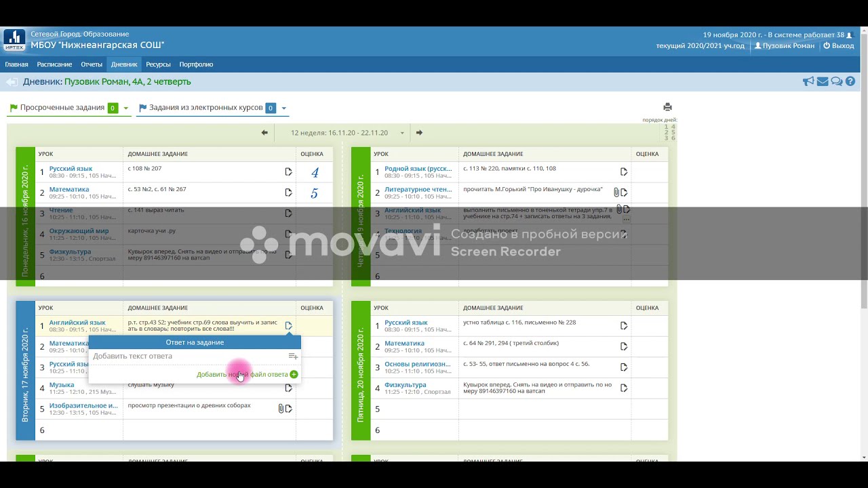Open answer icon for Friday Физкультура
The image size is (868, 488).
point(624,388)
